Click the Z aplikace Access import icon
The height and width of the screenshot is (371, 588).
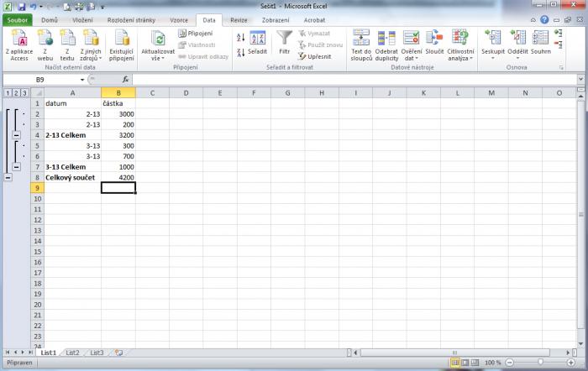[19, 44]
